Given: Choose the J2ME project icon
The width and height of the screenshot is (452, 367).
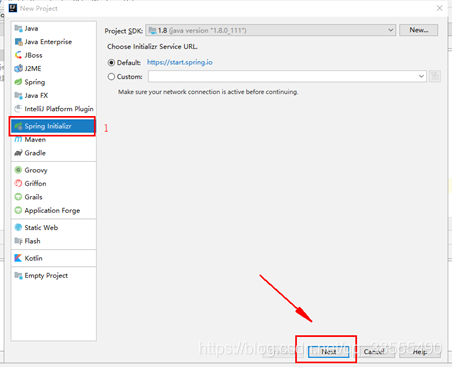Looking at the screenshot, I should pyautogui.click(x=18, y=68).
